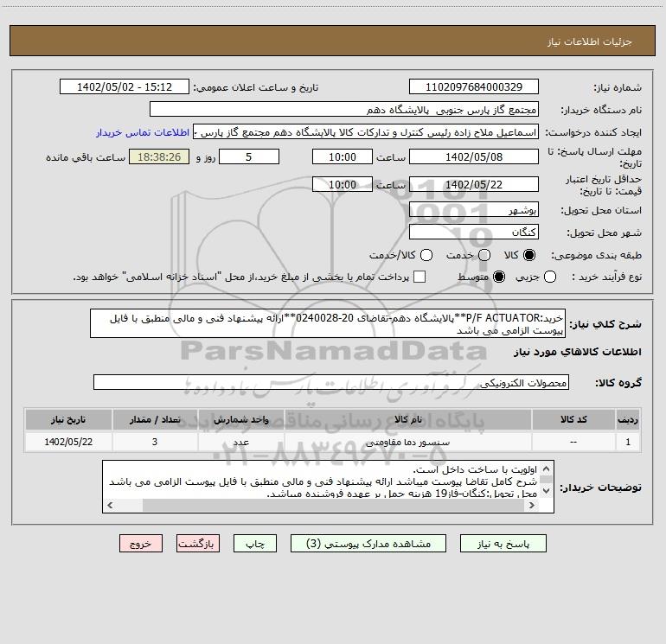Select the کالا/خدمت radio option
This screenshot has height=644, width=666.
pos(426,255)
